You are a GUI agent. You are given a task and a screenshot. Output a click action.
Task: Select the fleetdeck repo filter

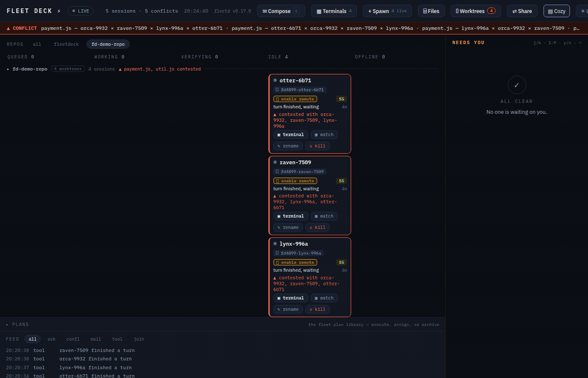click(x=66, y=44)
